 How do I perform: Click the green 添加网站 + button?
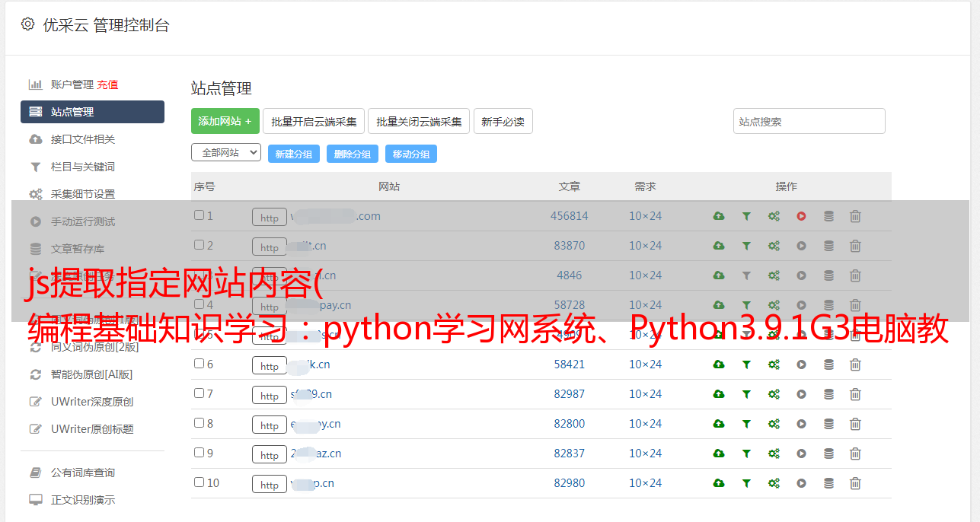tap(225, 121)
